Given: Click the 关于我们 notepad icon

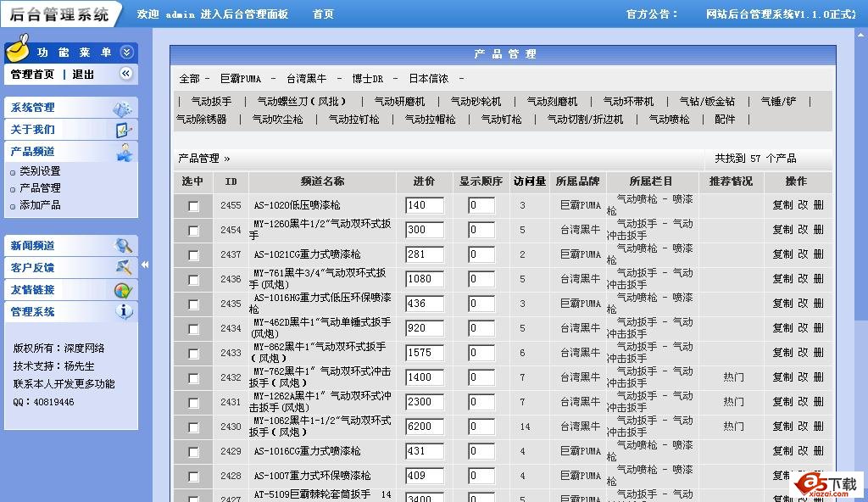Looking at the screenshot, I should pos(123,130).
